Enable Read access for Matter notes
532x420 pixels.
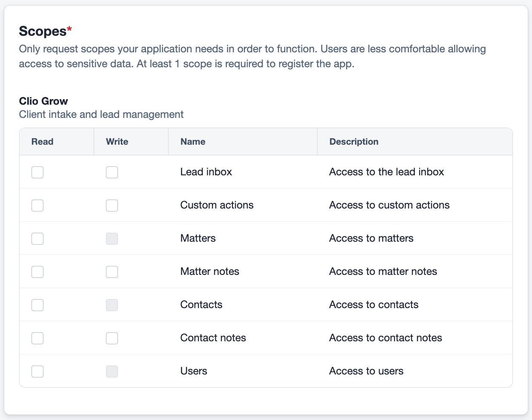(37, 271)
